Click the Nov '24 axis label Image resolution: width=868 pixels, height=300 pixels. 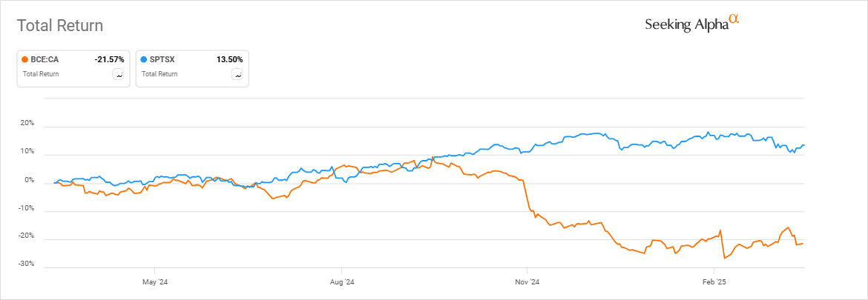(x=527, y=282)
